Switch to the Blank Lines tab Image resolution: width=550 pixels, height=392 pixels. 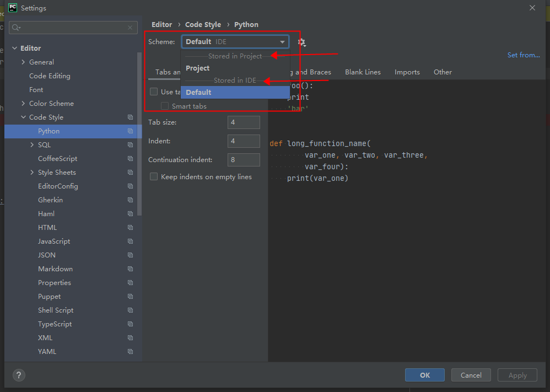[x=363, y=72]
